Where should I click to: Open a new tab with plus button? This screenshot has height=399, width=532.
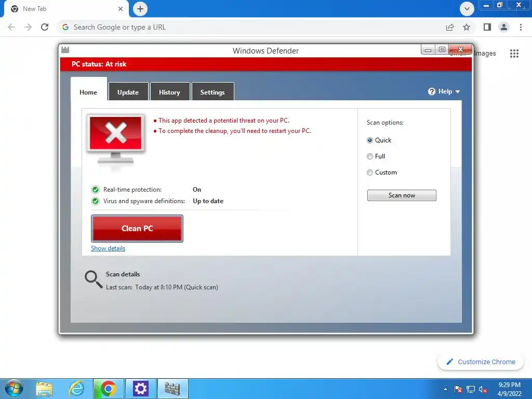pos(140,9)
